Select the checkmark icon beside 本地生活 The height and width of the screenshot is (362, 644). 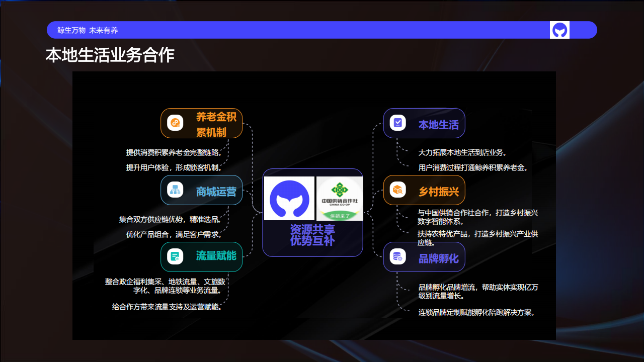coord(398,123)
